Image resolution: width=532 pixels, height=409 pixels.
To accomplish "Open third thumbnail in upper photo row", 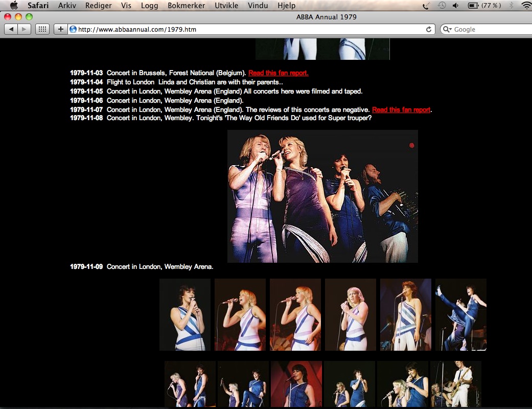I will 295,314.
